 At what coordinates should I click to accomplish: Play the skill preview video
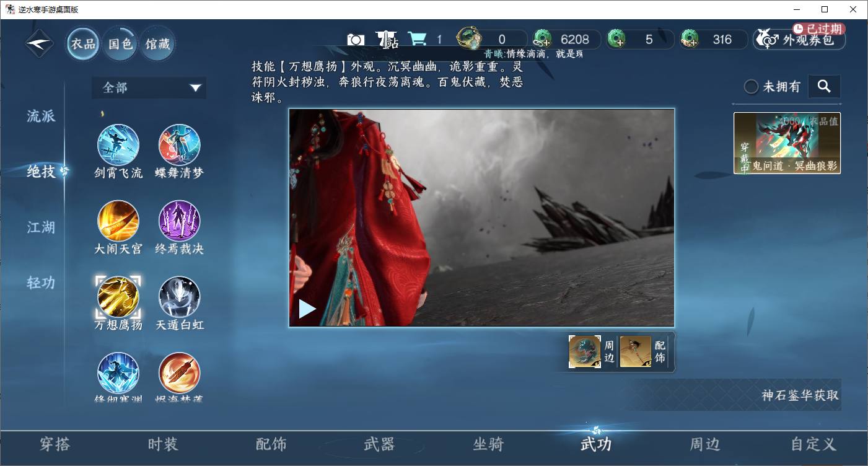pyautogui.click(x=307, y=308)
